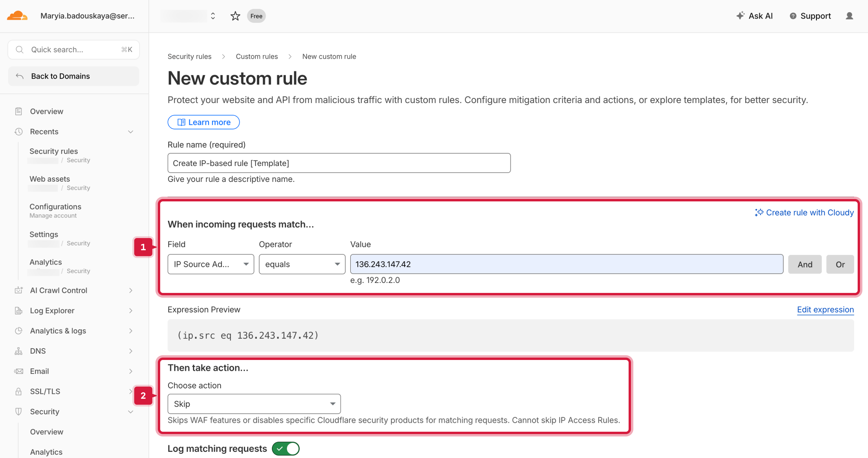The image size is (868, 458).
Task: Click the Edit expression link
Action: click(825, 309)
